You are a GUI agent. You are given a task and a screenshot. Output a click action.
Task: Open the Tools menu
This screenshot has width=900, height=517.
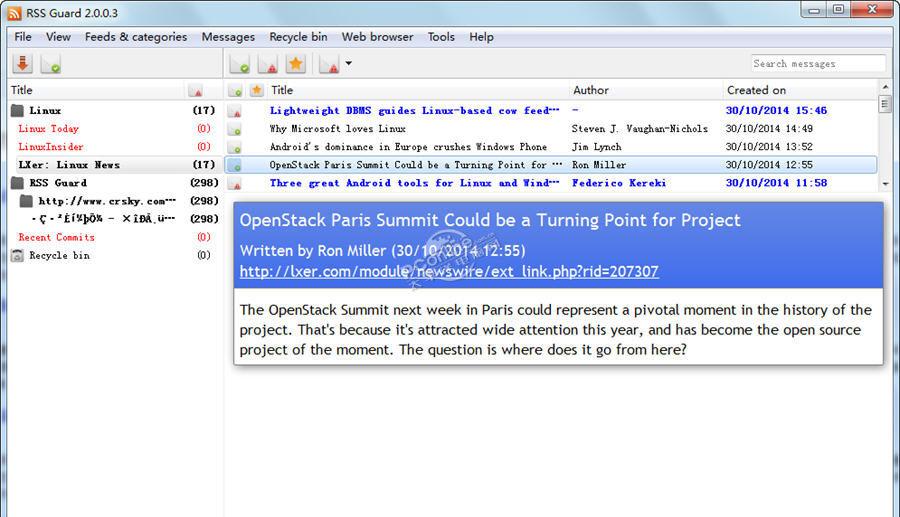[x=441, y=37]
